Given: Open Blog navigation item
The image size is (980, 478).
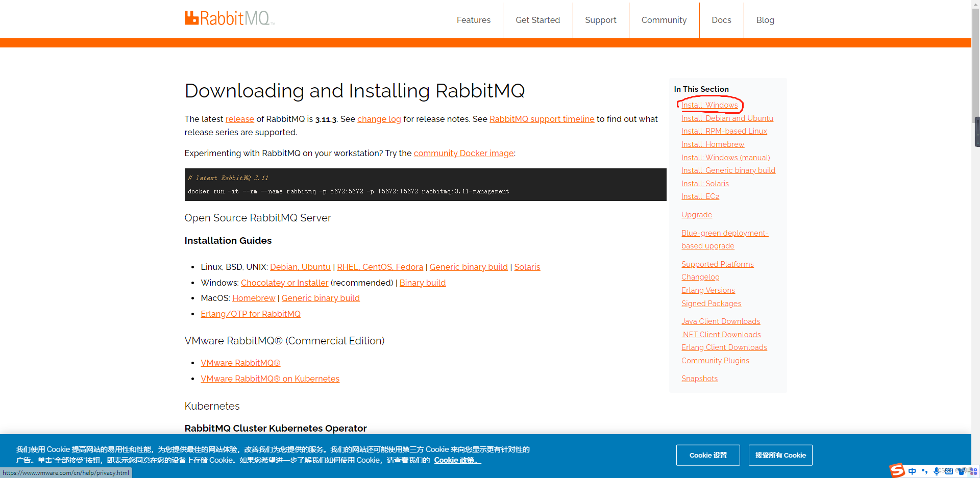Looking at the screenshot, I should click(x=765, y=20).
